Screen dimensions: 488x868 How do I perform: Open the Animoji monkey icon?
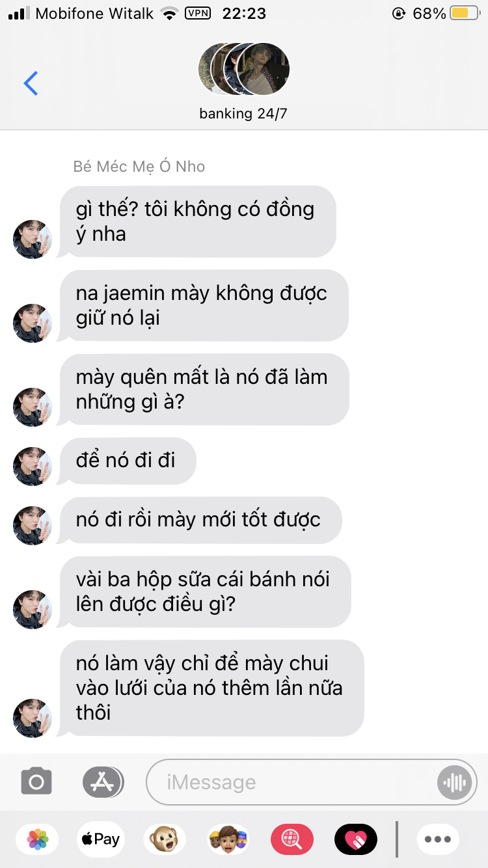coord(164,839)
